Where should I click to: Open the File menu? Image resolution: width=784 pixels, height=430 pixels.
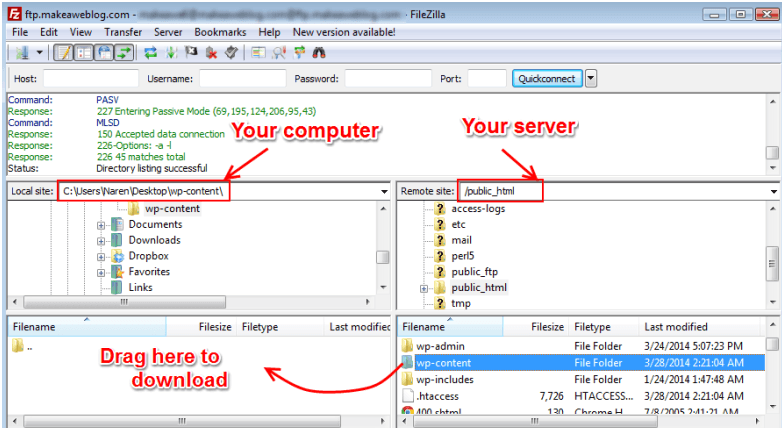click(x=20, y=32)
